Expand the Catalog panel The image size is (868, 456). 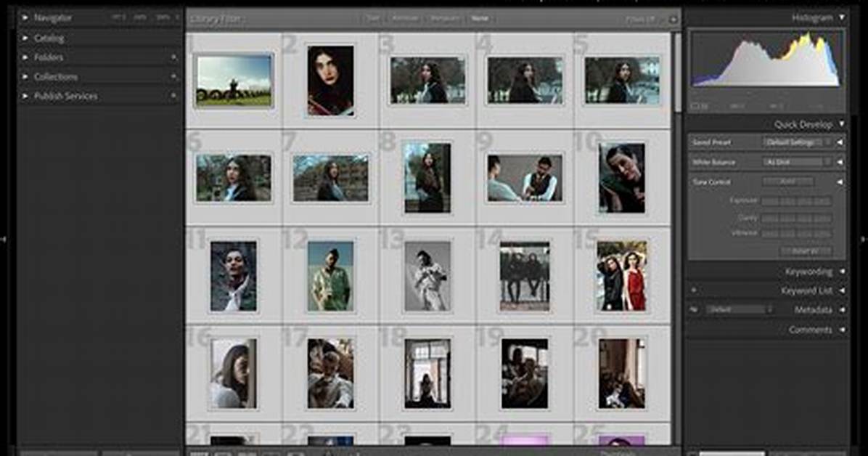(25, 38)
